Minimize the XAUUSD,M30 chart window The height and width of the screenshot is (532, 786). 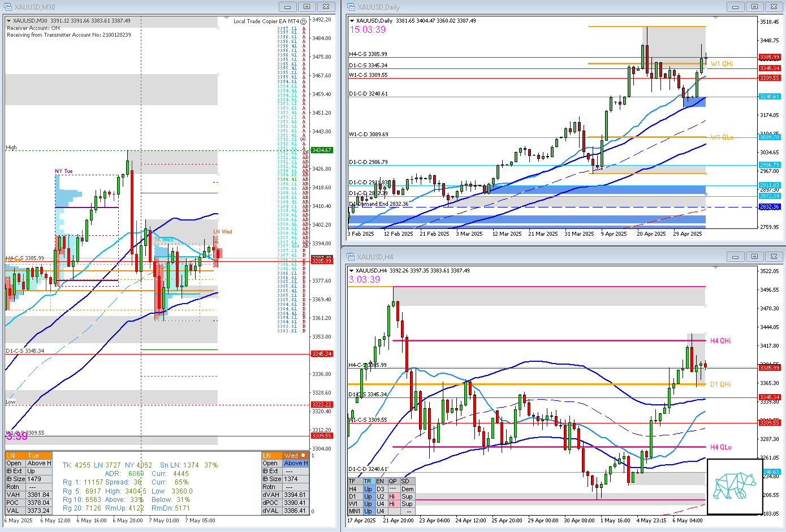(x=288, y=7)
